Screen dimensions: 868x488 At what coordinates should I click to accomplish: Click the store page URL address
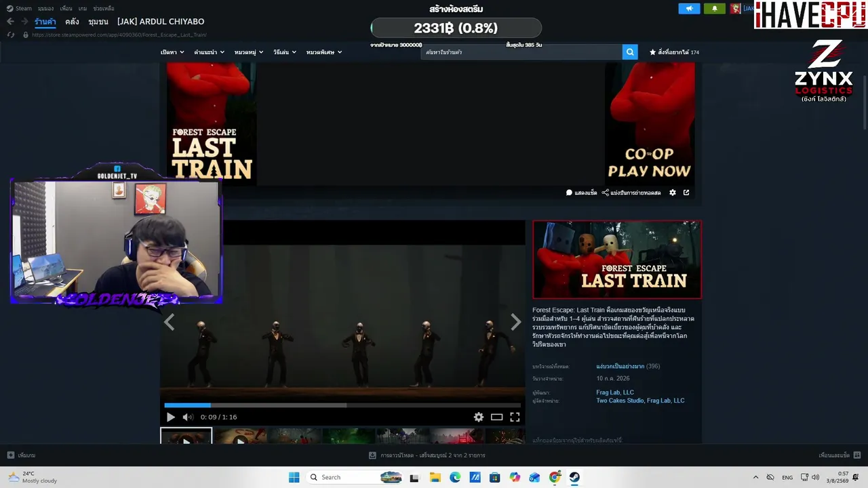(119, 35)
